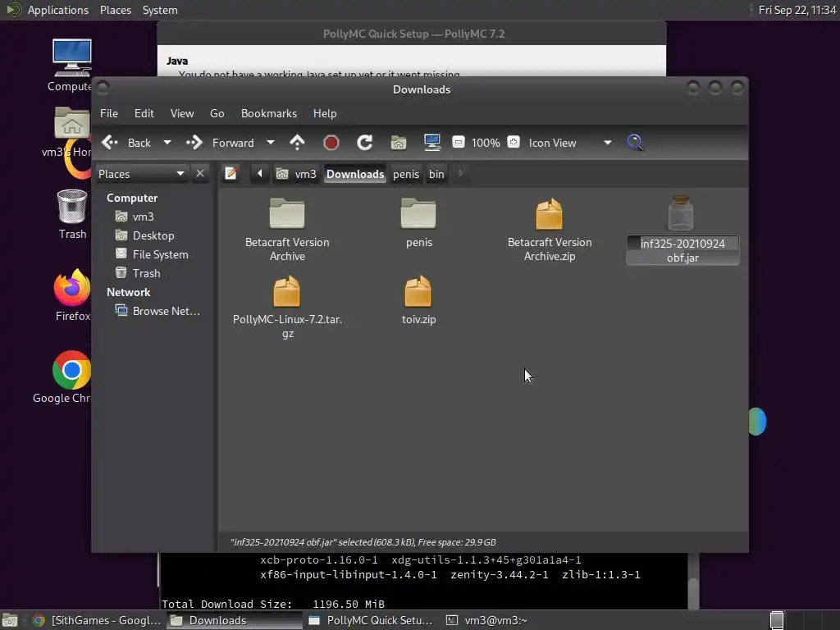Open the Trash desktop icon
This screenshot has width=840, height=630.
tap(72, 214)
